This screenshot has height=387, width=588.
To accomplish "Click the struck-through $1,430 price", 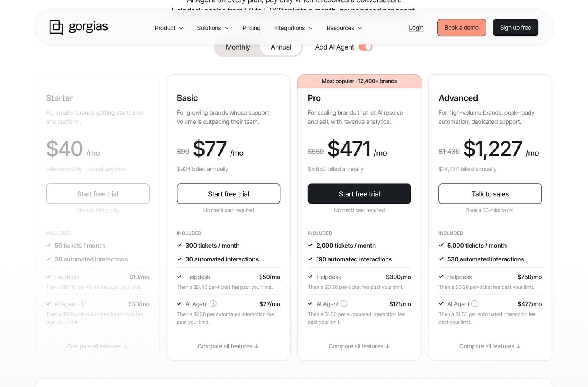I will [x=449, y=152].
